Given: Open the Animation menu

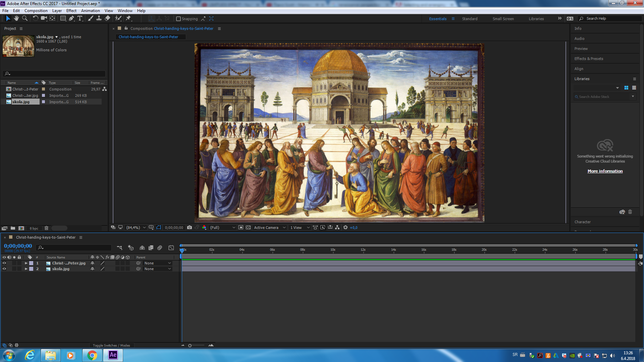Looking at the screenshot, I should pos(90,11).
